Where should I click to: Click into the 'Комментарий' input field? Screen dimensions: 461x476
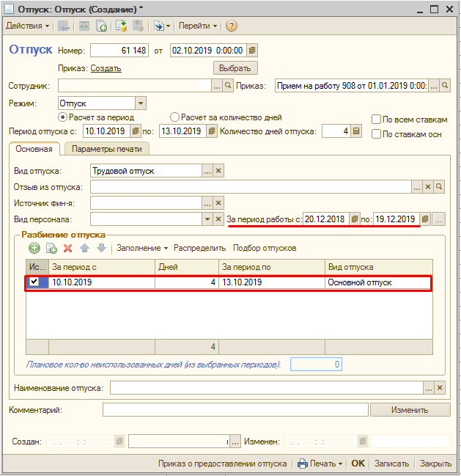click(x=235, y=409)
